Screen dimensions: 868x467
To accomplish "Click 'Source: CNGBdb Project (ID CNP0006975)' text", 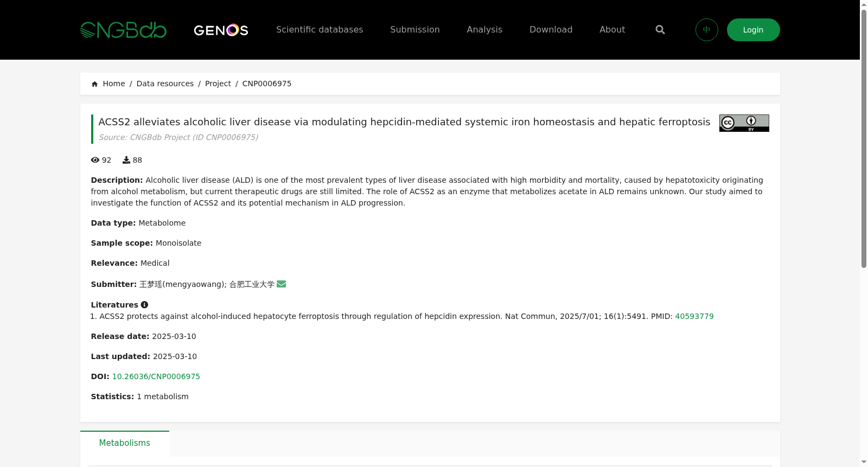I will pyautogui.click(x=178, y=137).
